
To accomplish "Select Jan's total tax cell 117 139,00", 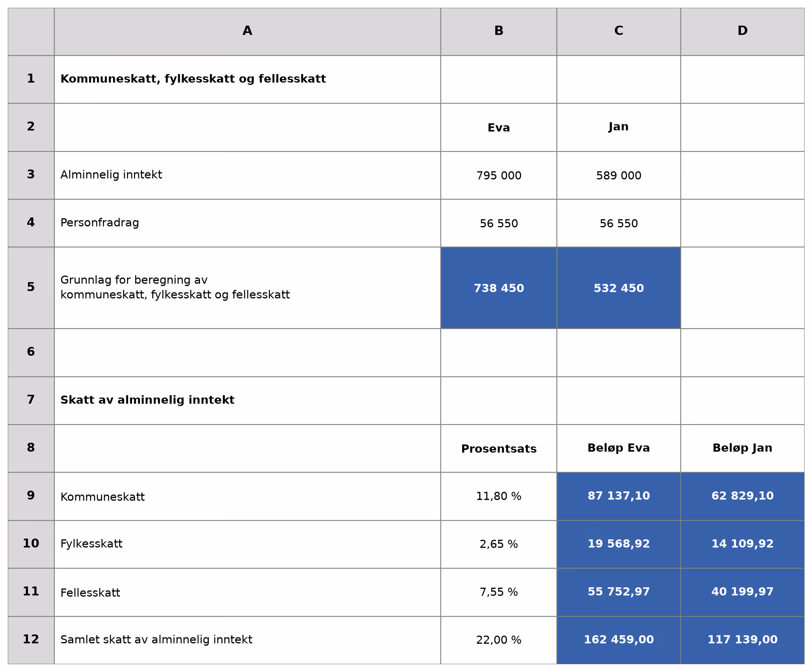I will [742, 640].
